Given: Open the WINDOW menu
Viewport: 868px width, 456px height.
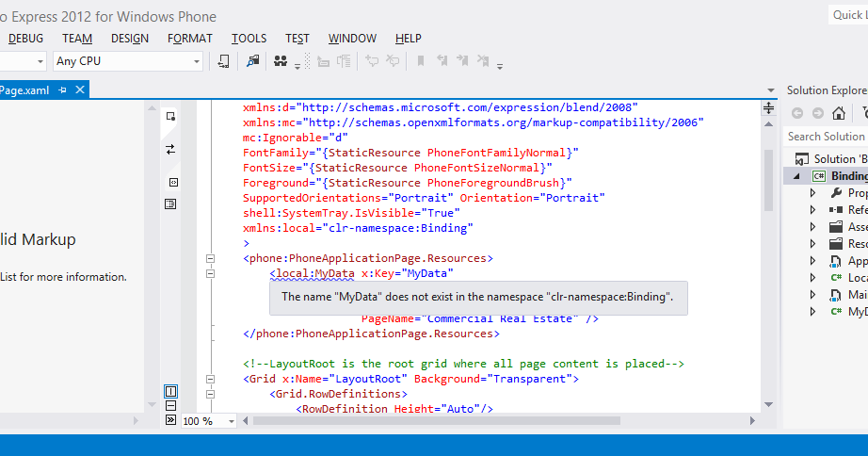Looking at the screenshot, I should [352, 39].
